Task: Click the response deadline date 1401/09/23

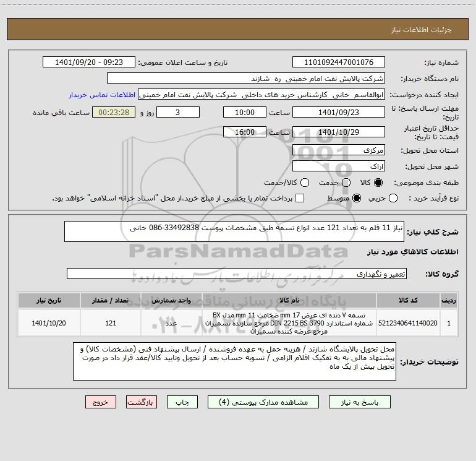Action: tap(339, 112)
